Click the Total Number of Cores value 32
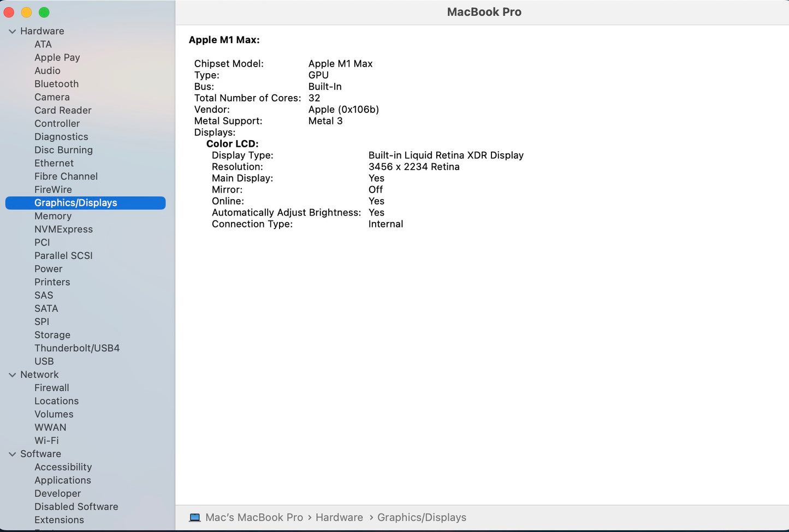 click(x=314, y=98)
